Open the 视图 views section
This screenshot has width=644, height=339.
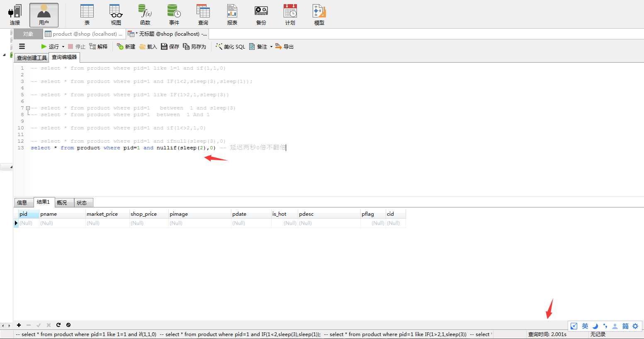pos(116,15)
